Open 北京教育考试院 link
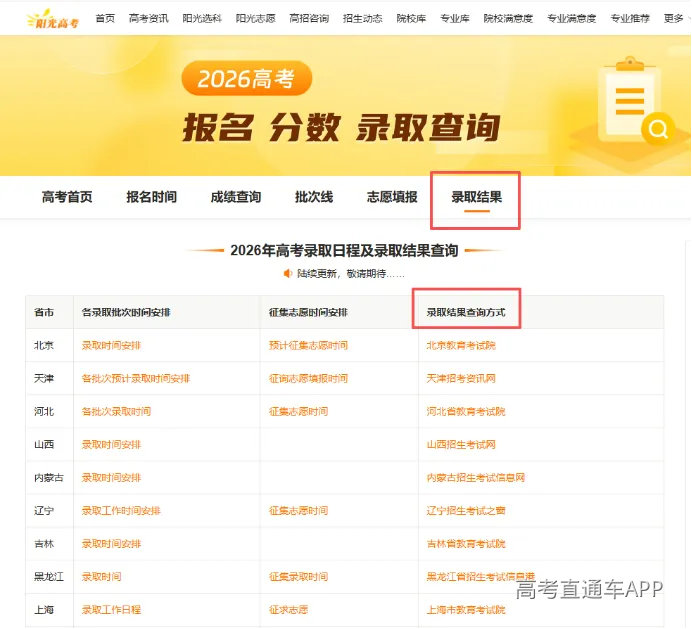 [461, 346]
